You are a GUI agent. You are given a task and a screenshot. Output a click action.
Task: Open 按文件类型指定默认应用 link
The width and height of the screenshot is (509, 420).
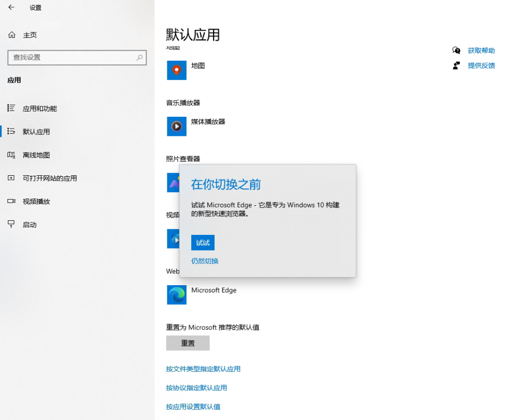(x=203, y=369)
